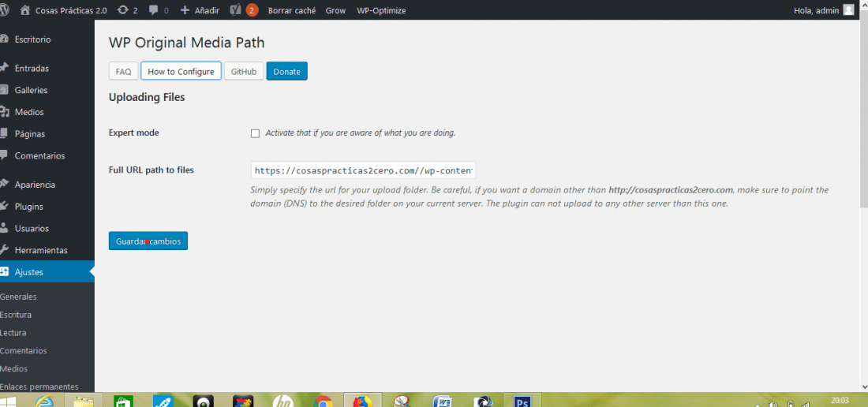868x407 pixels.
Task: Click the Full URL path input field
Action: pos(363,170)
